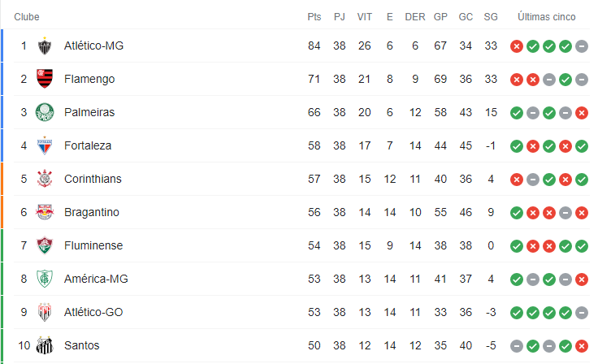Click Atlético-GO's grey draw result icon

(x=582, y=314)
